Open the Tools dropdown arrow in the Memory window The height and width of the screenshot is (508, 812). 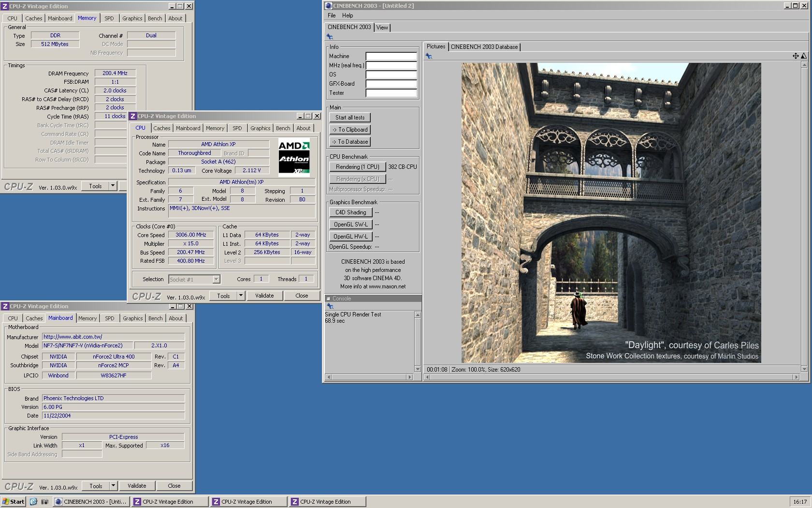[x=113, y=186]
